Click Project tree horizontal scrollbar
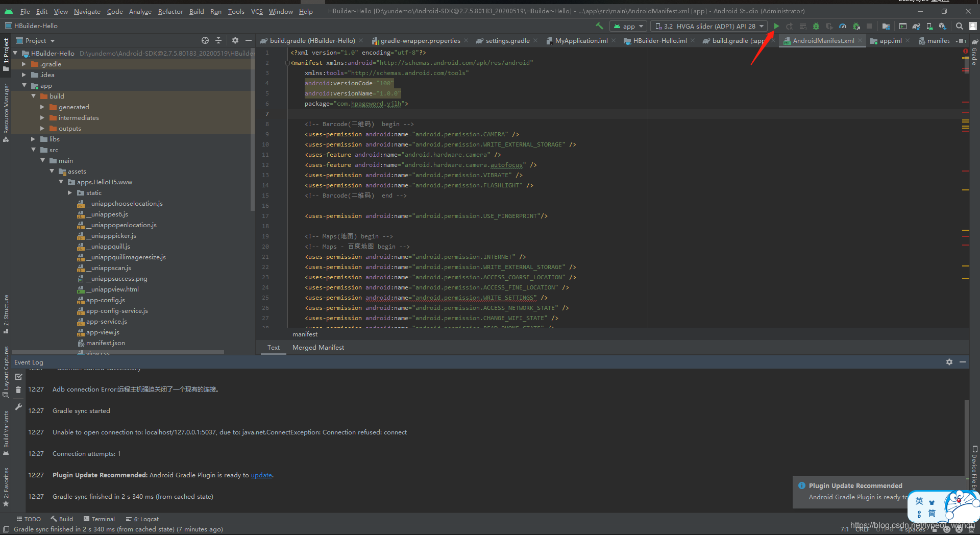980x535 pixels. click(118, 352)
